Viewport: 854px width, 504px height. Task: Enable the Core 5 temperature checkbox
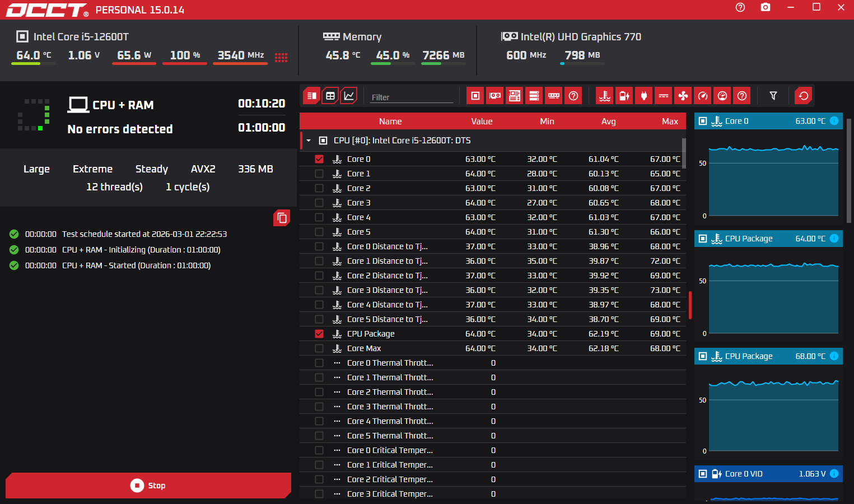[x=319, y=232]
